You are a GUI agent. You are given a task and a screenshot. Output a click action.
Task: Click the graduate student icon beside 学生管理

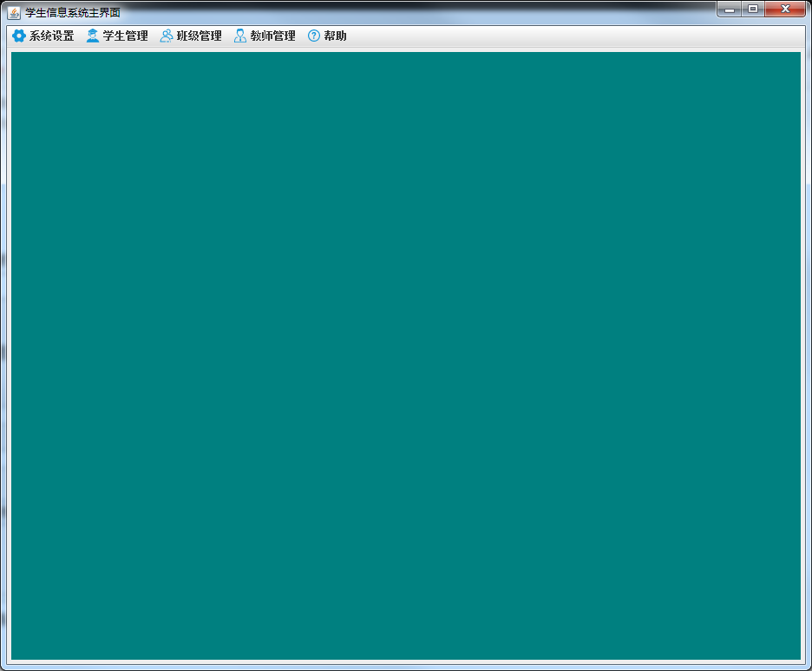(93, 36)
